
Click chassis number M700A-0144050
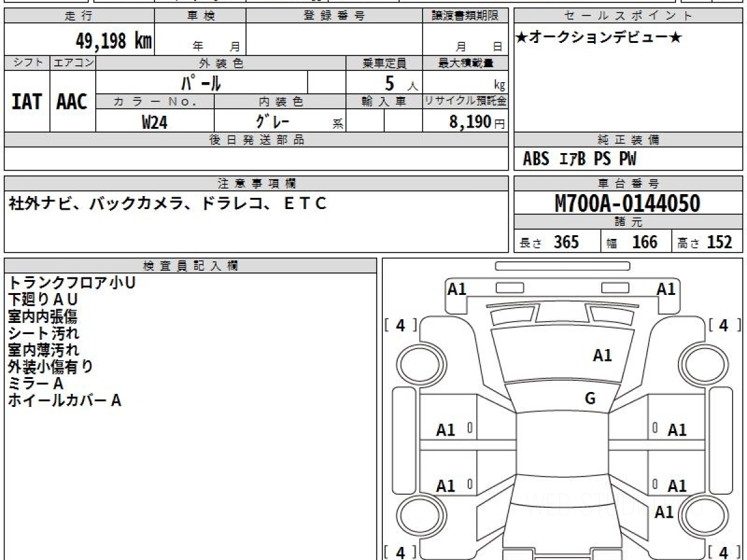(627, 203)
